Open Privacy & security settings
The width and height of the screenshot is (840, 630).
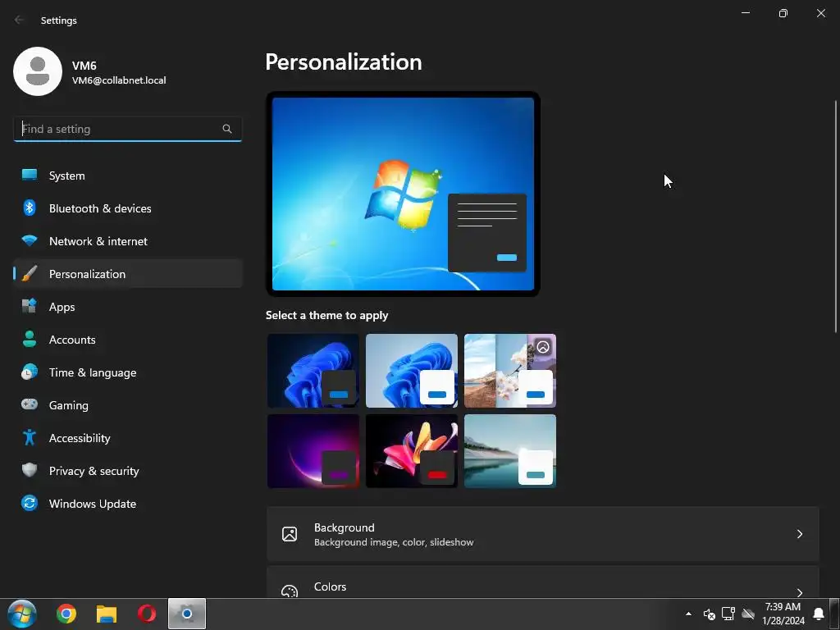(x=128, y=470)
